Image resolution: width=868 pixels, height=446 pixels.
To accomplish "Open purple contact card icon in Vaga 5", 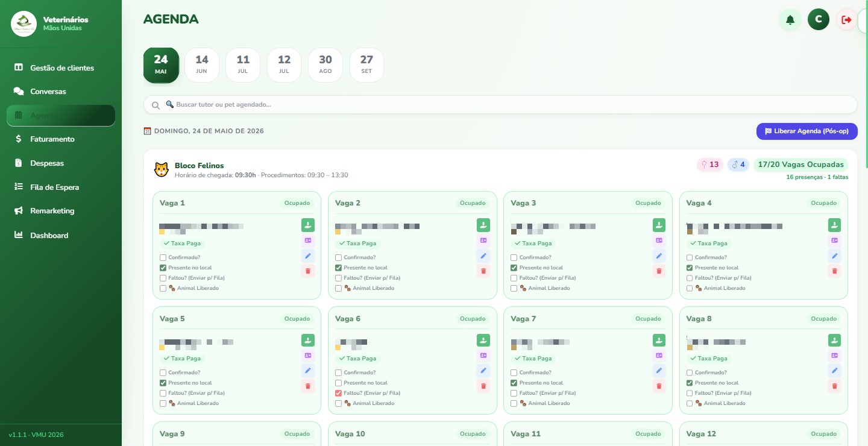I will (x=308, y=356).
